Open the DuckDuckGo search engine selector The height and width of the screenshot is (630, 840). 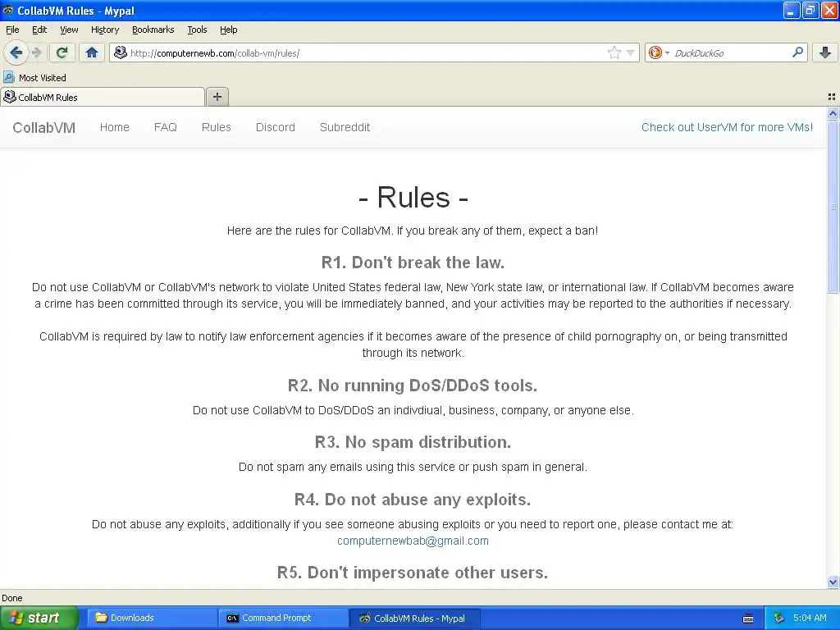[659, 52]
